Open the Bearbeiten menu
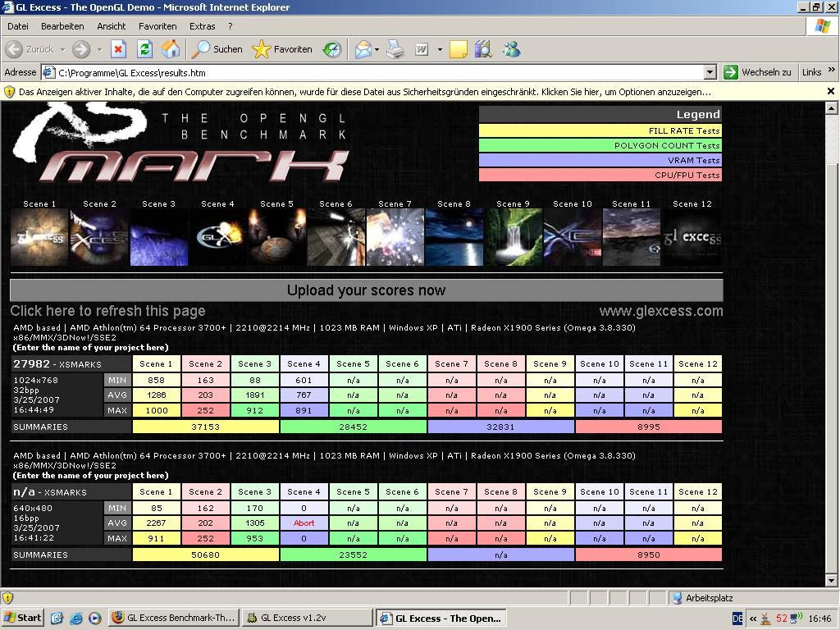 [62, 26]
